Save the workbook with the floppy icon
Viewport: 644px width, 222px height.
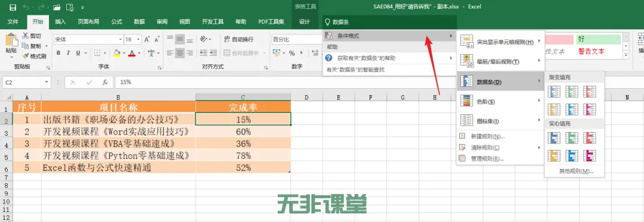pos(13,7)
